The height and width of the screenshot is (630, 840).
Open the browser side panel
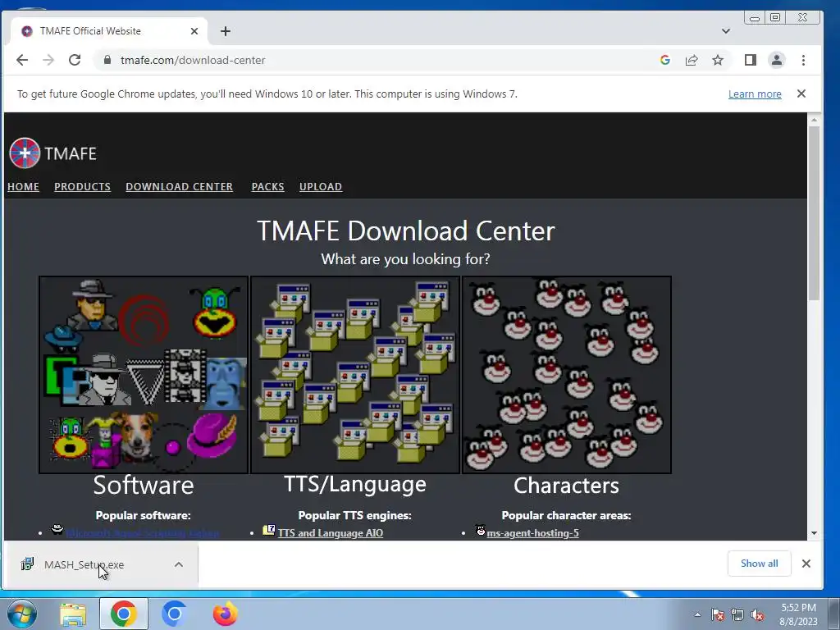coord(750,60)
